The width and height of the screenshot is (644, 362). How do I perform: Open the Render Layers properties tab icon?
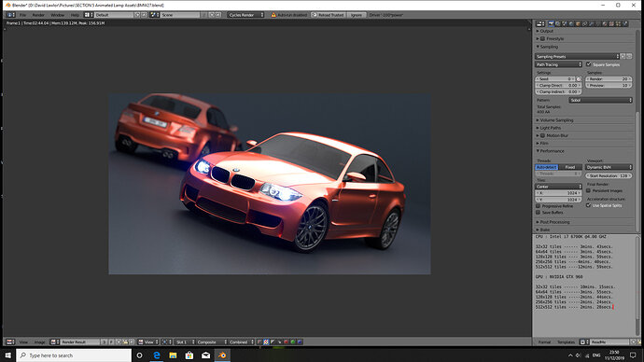click(x=558, y=24)
